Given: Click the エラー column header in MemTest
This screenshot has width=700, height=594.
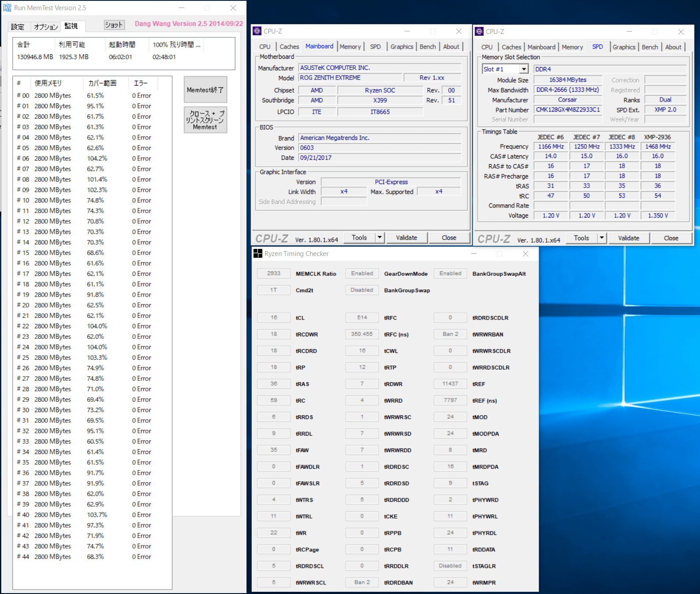Looking at the screenshot, I should [x=143, y=83].
